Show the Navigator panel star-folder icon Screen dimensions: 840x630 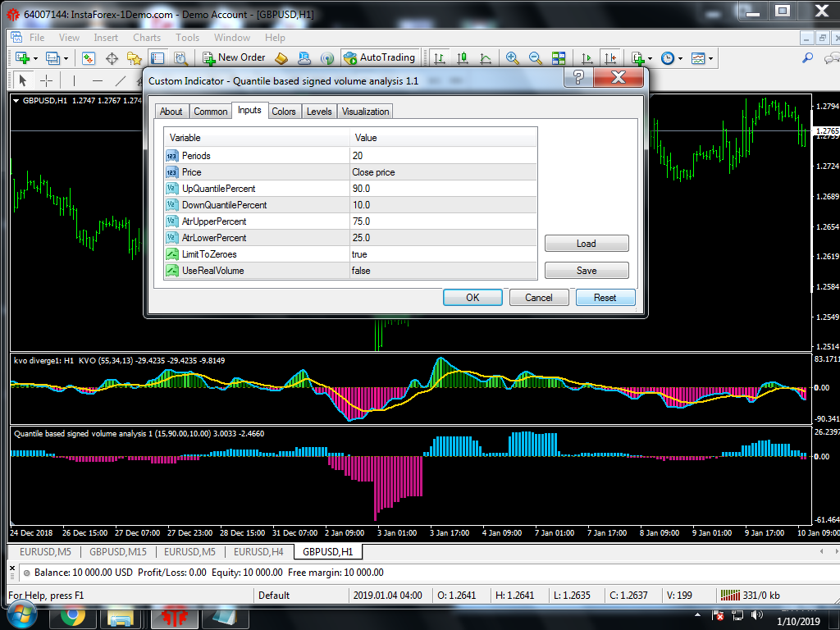click(134, 58)
